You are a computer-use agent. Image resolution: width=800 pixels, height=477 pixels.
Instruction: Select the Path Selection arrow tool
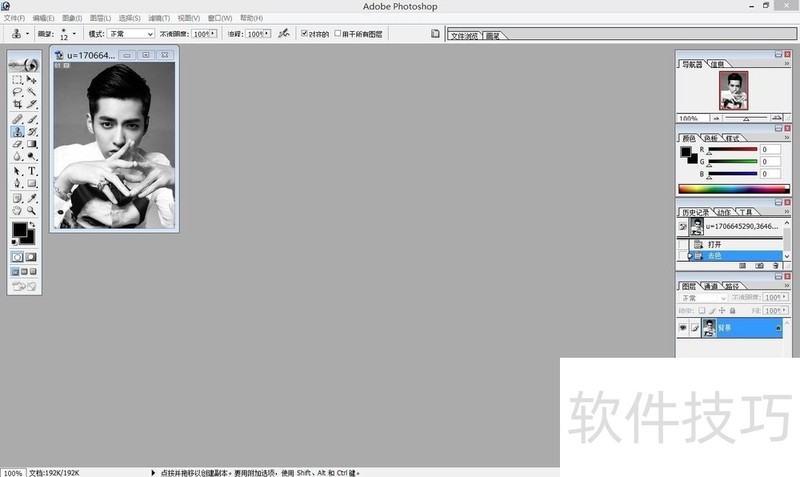pyautogui.click(x=17, y=171)
